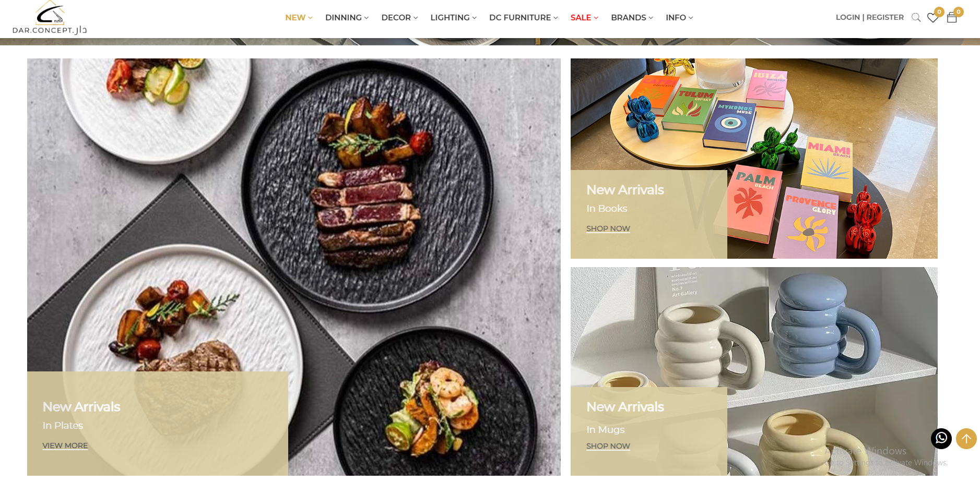Expand the BRANDS dropdown

(x=632, y=18)
